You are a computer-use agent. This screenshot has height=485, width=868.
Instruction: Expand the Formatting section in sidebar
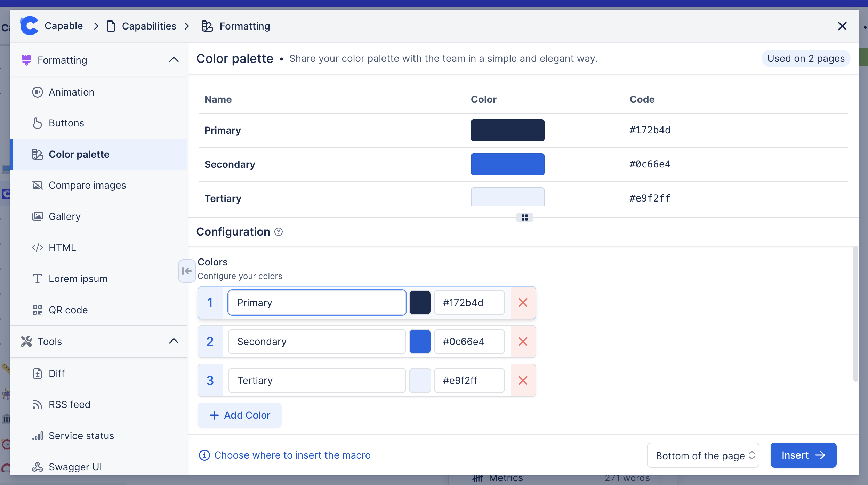coord(173,59)
